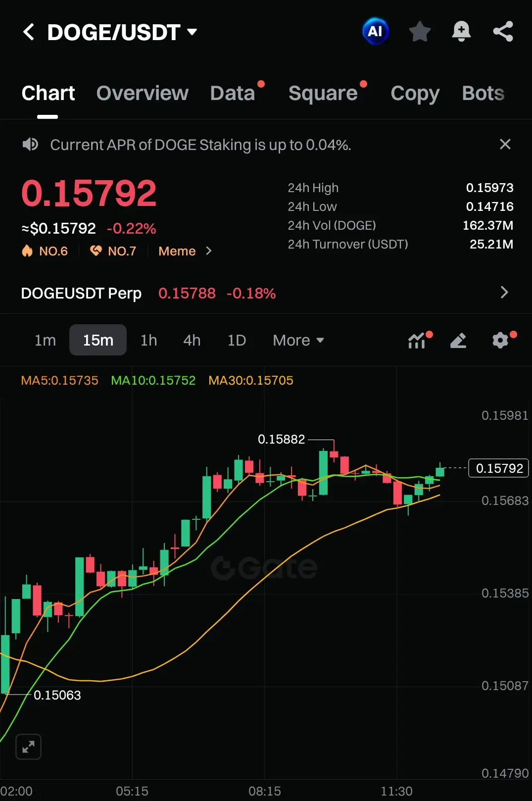
Task: Switch to the Overview tab
Action: tap(143, 93)
